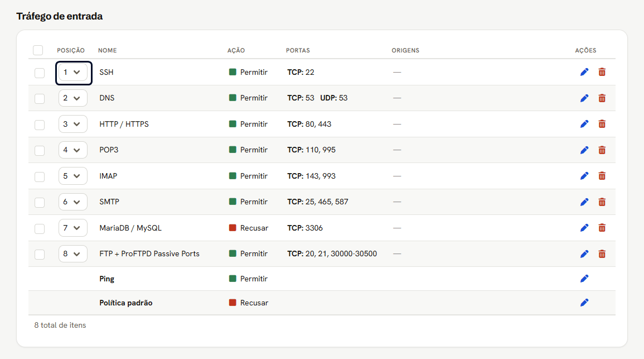The width and height of the screenshot is (644, 359).
Task: Click the 'Ping' row name
Action: coord(107,279)
